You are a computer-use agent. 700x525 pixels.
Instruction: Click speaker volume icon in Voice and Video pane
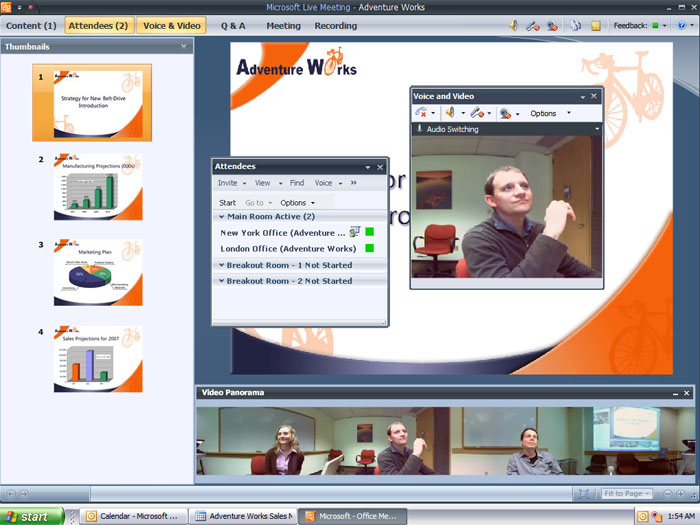pyautogui.click(x=450, y=112)
